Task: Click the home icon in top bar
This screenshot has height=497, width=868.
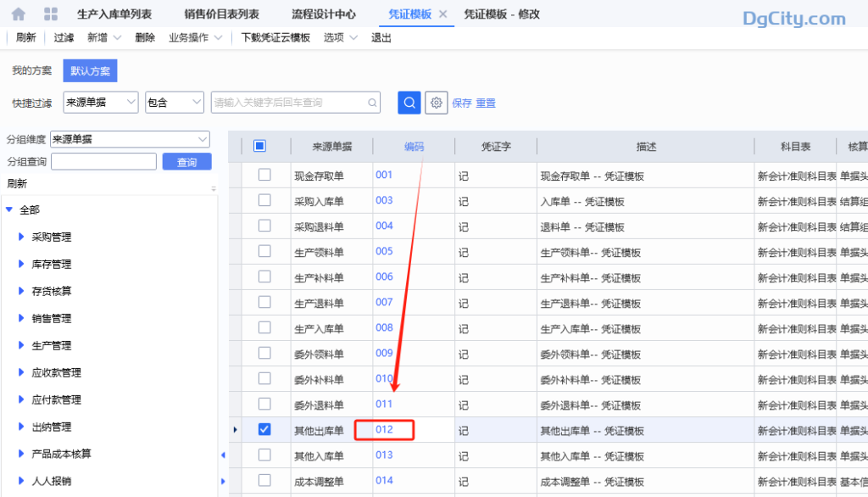Action: (19, 14)
